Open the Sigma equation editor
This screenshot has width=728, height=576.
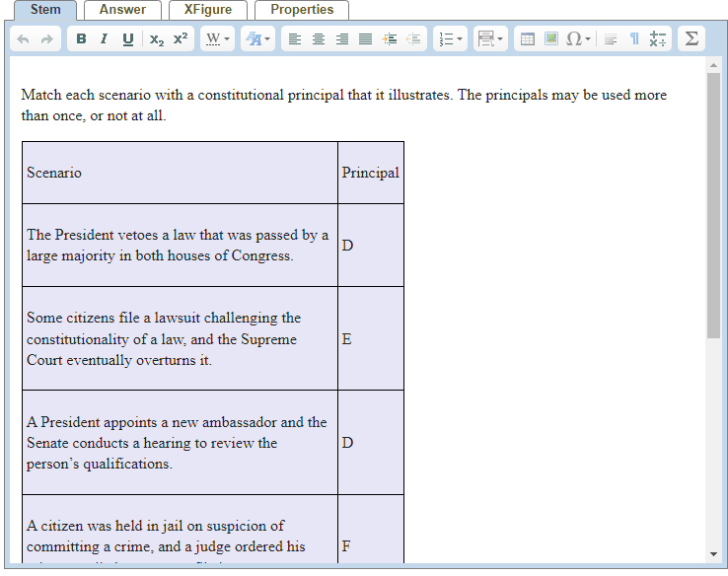click(x=692, y=38)
